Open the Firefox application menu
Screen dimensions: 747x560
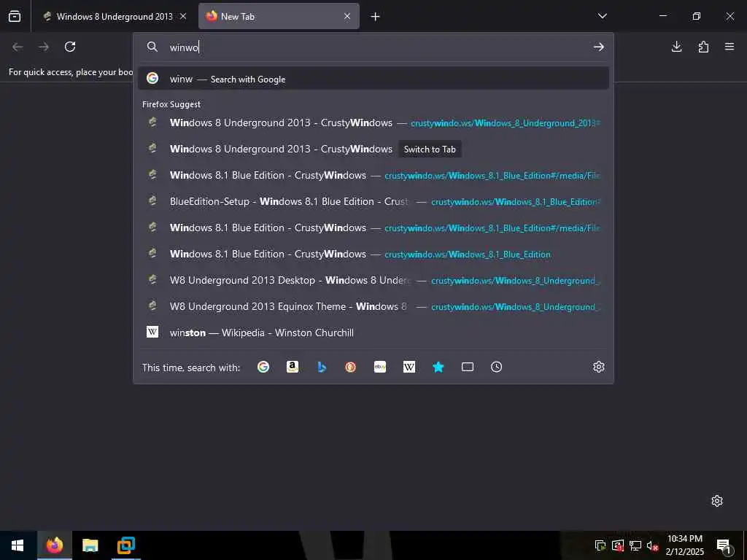pos(729,47)
